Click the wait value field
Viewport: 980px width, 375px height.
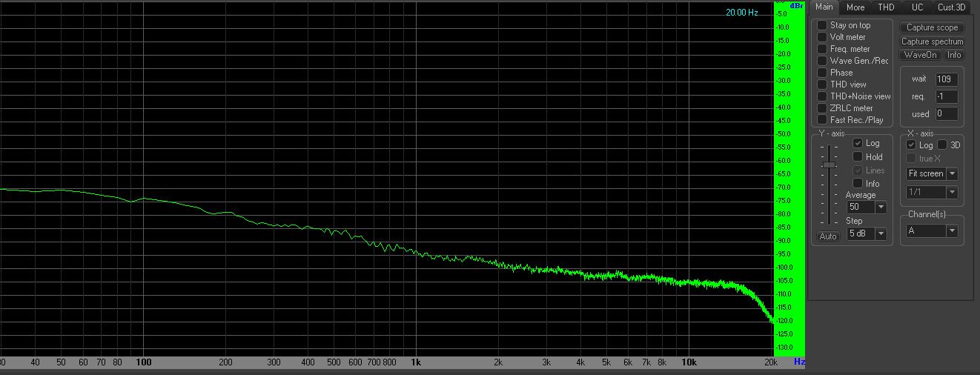[947, 79]
